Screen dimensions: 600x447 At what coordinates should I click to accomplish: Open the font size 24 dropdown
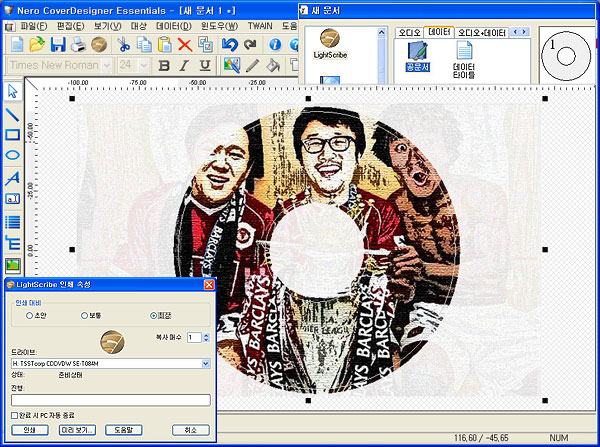[x=143, y=65]
